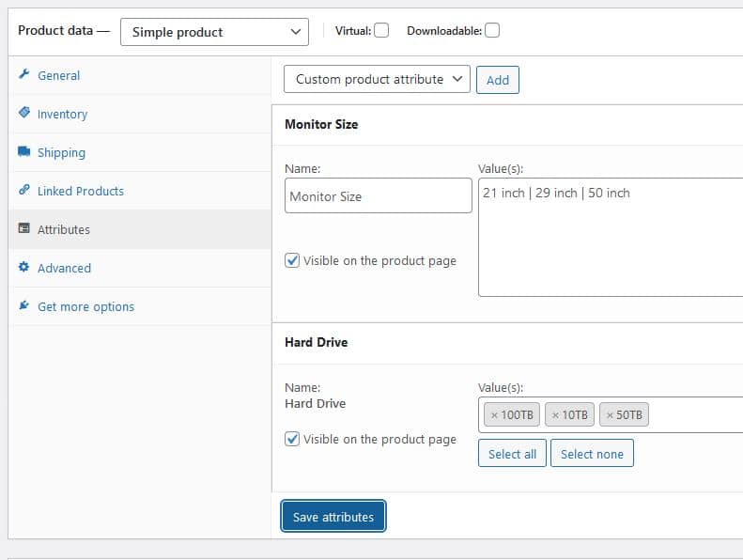The image size is (743, 560).
Task: Uncheck Monitor Size visible on product page
Action: (x=292, y=260)
